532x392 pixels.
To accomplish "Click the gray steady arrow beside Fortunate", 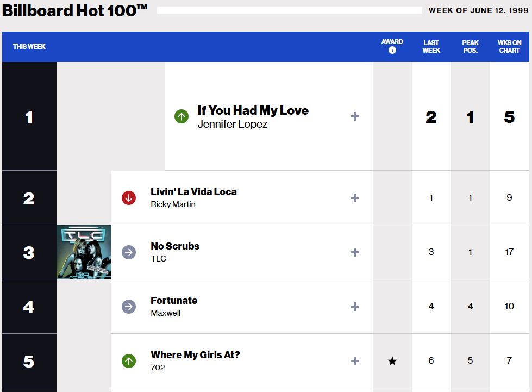I will [129, 307].
